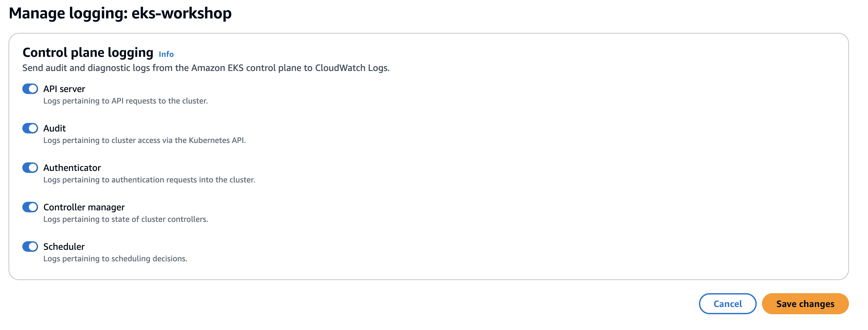Click the CloudWatch Logs description sentence
Viewport: 868px width, 330px height.
click(x=206, y=68)
